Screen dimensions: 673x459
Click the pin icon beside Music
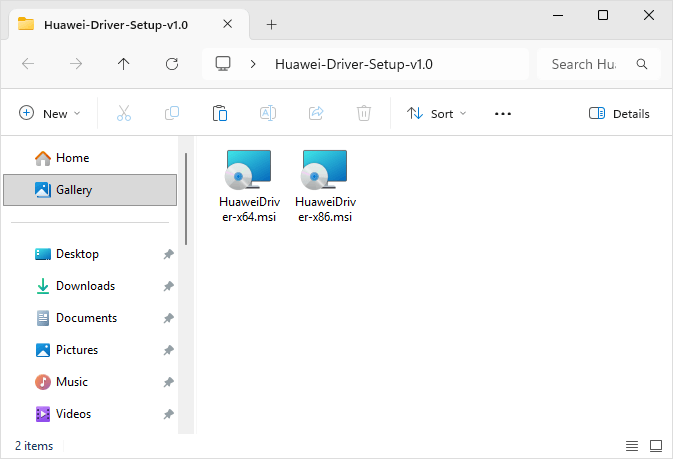[x=168, y=382]
